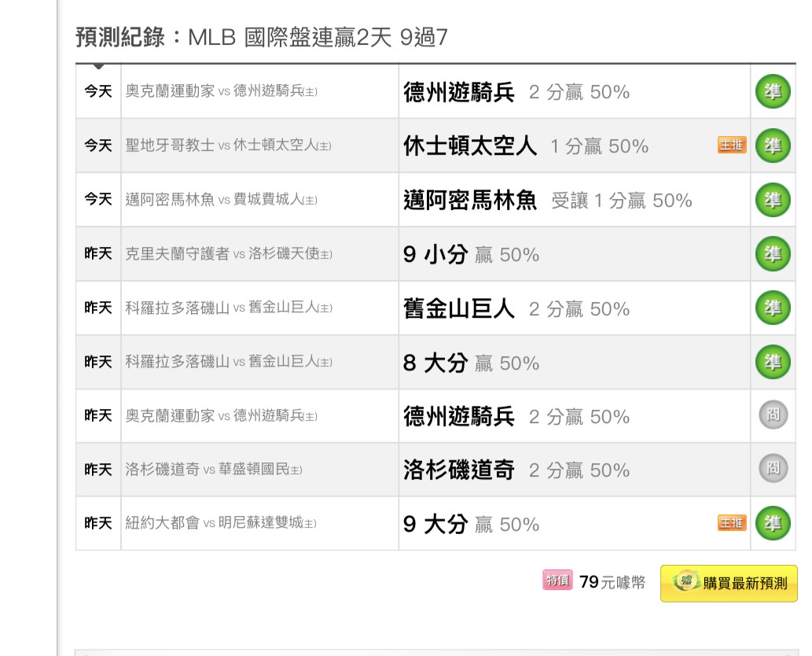The image size is (812, 656).
Task: Click orange 主推 tag on 休士頓太空人 row
Action: pos(732,145)
